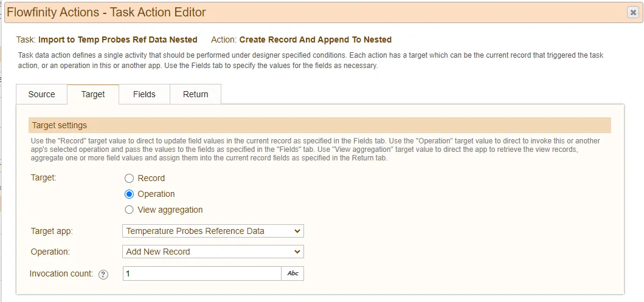Click the Abc expression button
This screenshot has width=644, height=302.
click(x=293, y=273)
